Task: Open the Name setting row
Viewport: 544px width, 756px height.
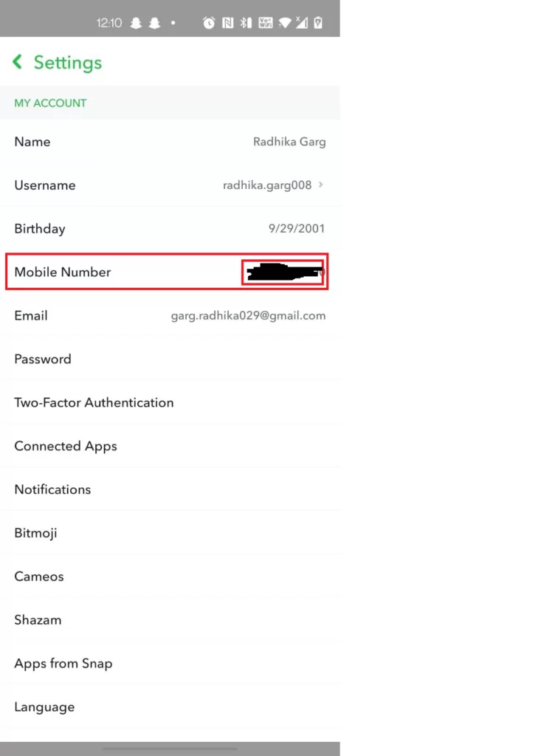Action: (170, 141)
